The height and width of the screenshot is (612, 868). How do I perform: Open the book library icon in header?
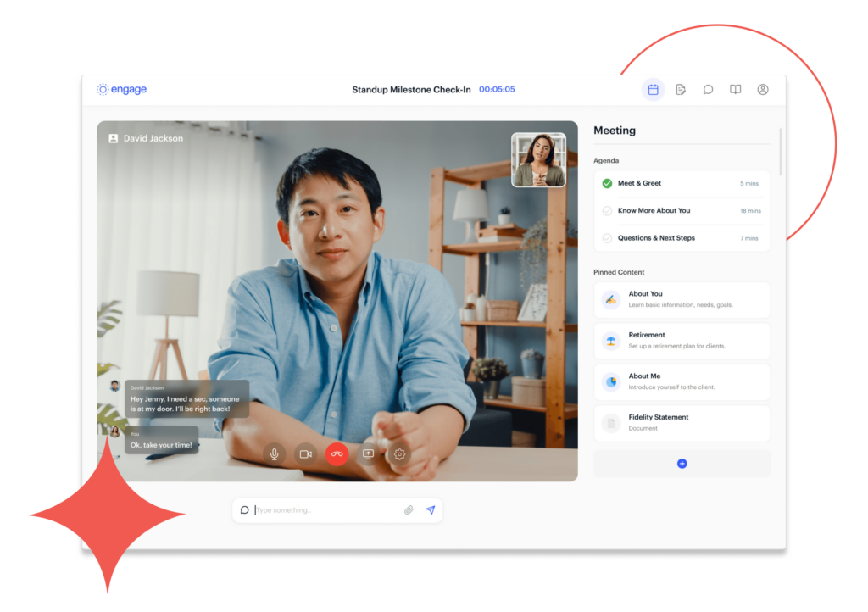tap(736, 90)
